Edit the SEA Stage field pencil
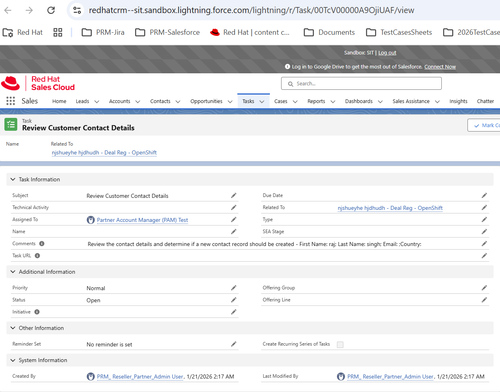 click(x=484, y=231)
